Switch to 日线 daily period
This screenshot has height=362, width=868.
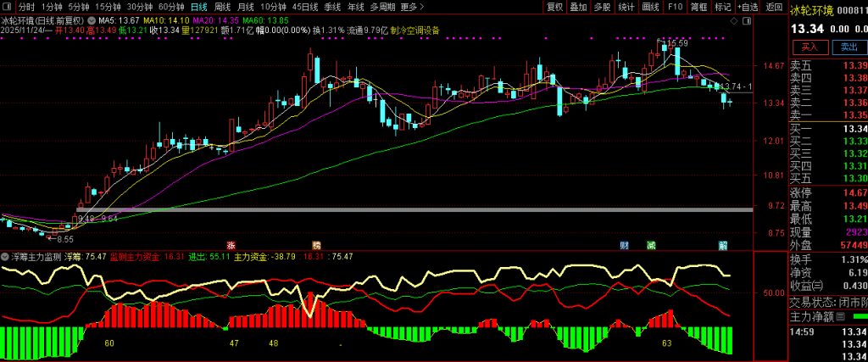coord(198,7)
